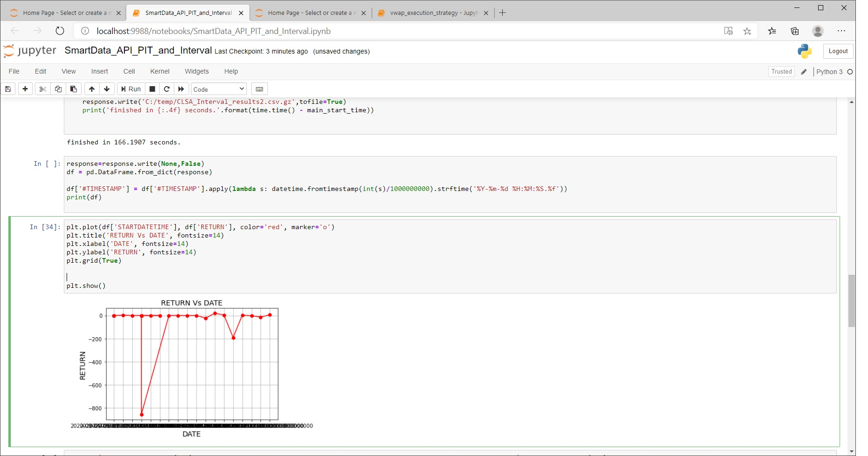Click the RETURN Vs DATE plot output
This screenshot has width=868, height=456.
[x=191, y=368]
